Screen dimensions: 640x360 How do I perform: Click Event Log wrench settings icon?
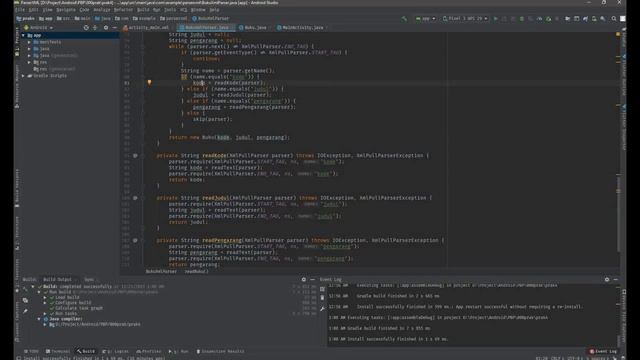tap(322, 309)
